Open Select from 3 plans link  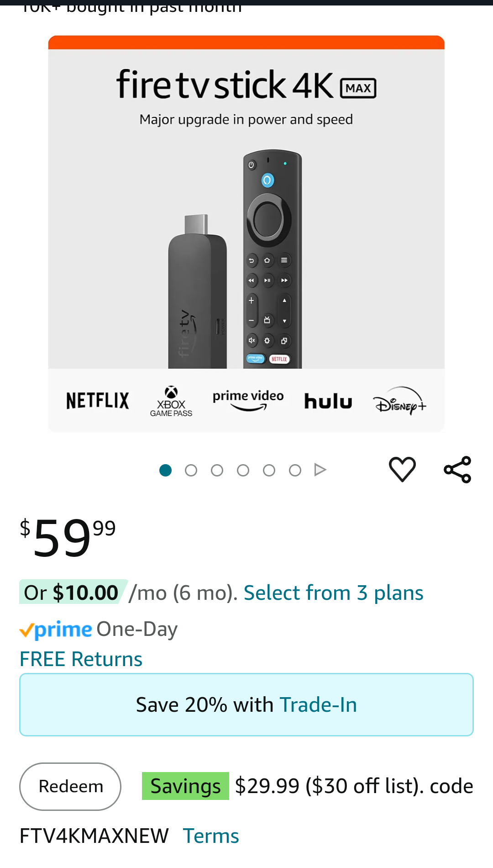pyautogui.click(x=334, y=593)
